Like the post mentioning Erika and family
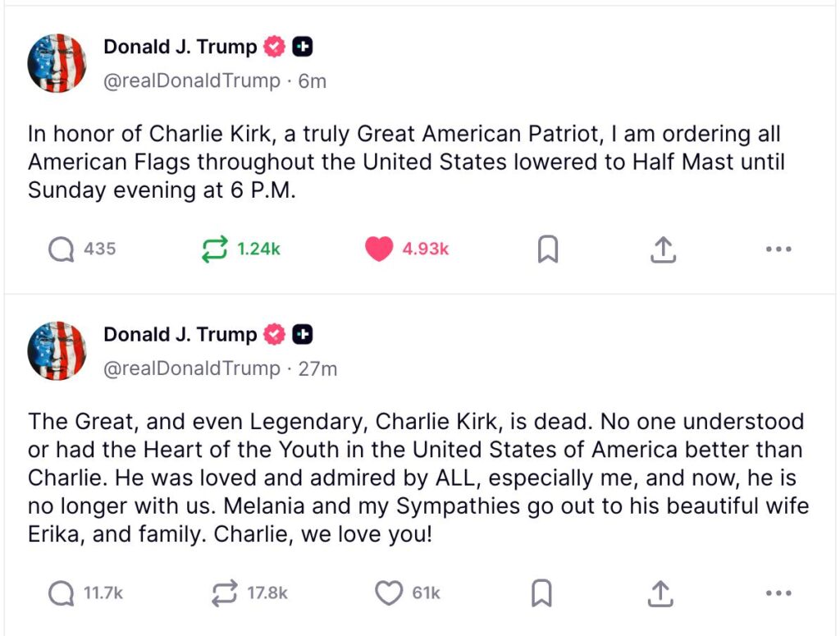The image size is (840, 636). pyautogui.click(x=389, y=593)
